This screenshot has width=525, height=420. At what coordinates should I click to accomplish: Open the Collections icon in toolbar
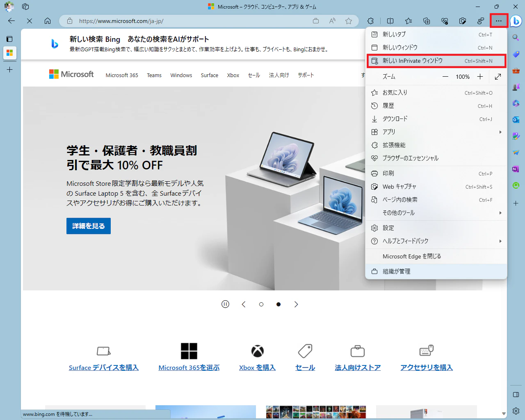point(427,21)
